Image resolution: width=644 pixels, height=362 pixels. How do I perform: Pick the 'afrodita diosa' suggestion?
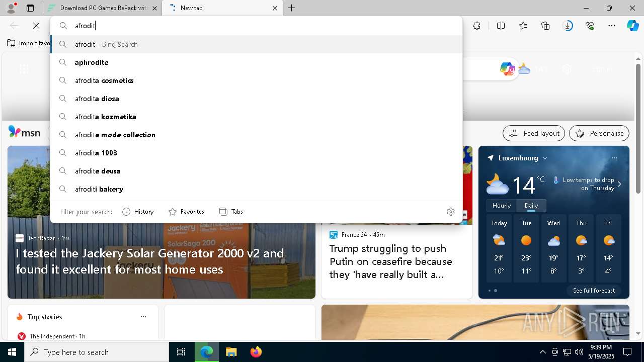(x=256, y=99)
